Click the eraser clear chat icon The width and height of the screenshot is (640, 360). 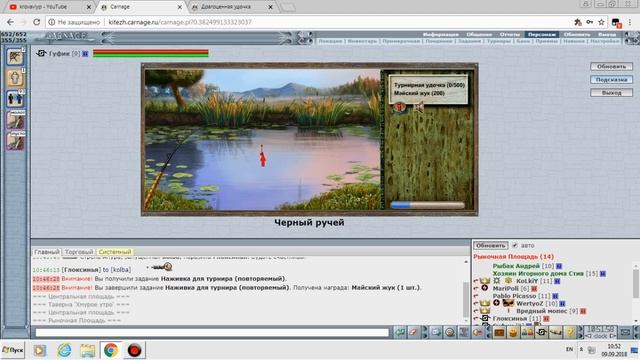[x=413, y=333]
